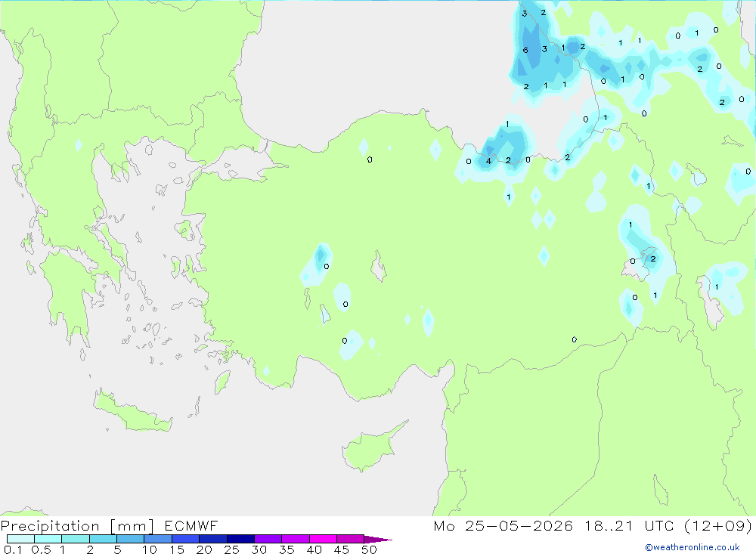Click the '6' precipitation value on the map

525,50
